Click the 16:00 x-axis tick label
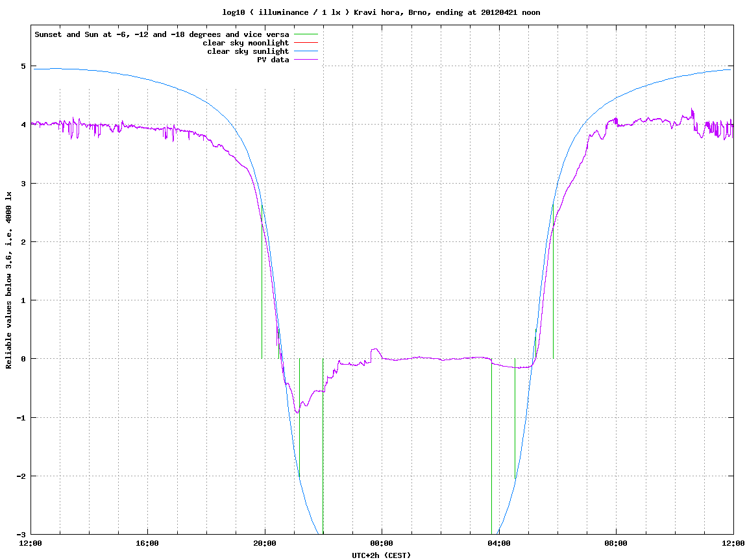This screenshot has width=747, height=560. pyautogui.click(x=147, y=543)
